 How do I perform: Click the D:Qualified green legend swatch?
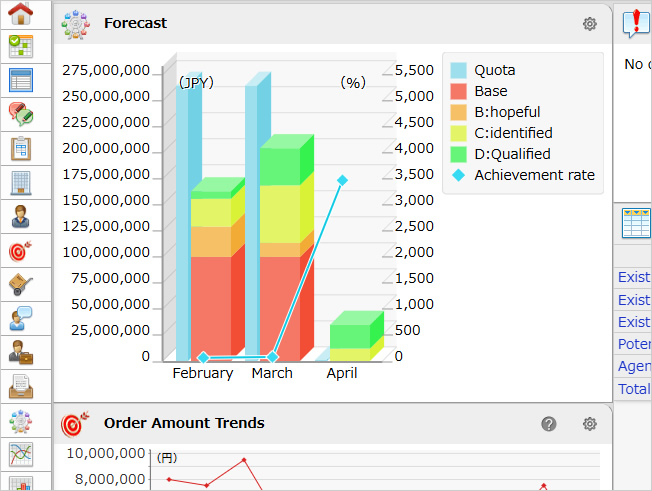coord(458,154)
